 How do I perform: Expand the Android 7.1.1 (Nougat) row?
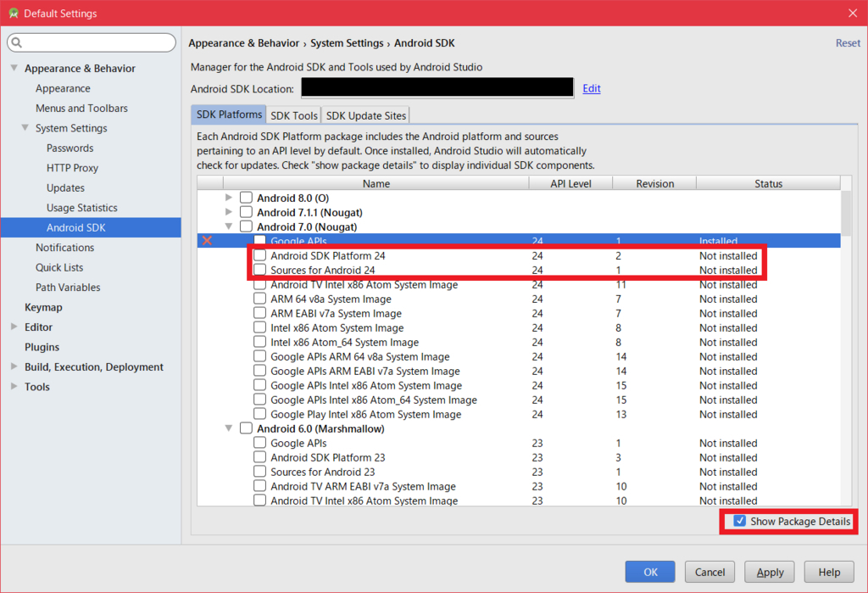(x=229, y=212)
